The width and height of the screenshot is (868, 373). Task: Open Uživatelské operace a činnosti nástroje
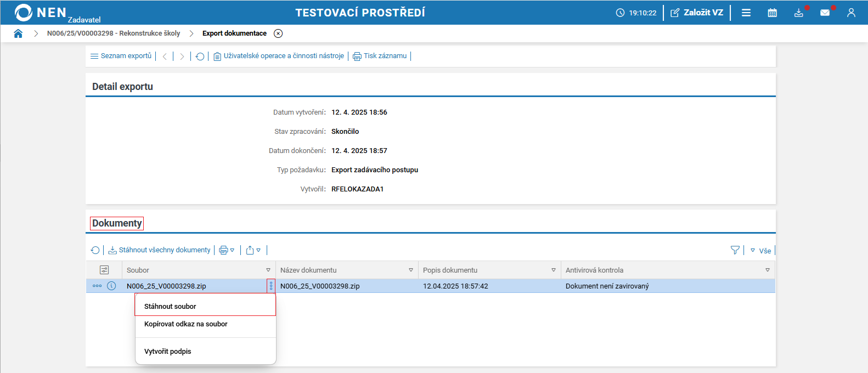point(279,56)
